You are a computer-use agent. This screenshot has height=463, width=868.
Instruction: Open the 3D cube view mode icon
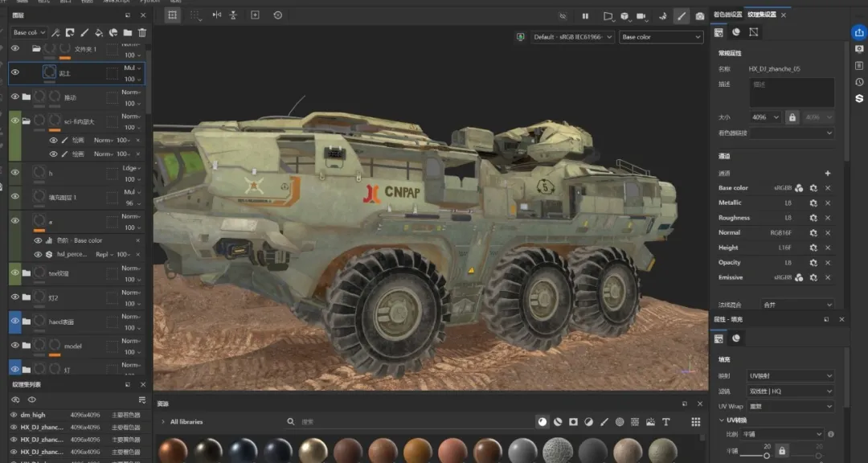point(624,16)
